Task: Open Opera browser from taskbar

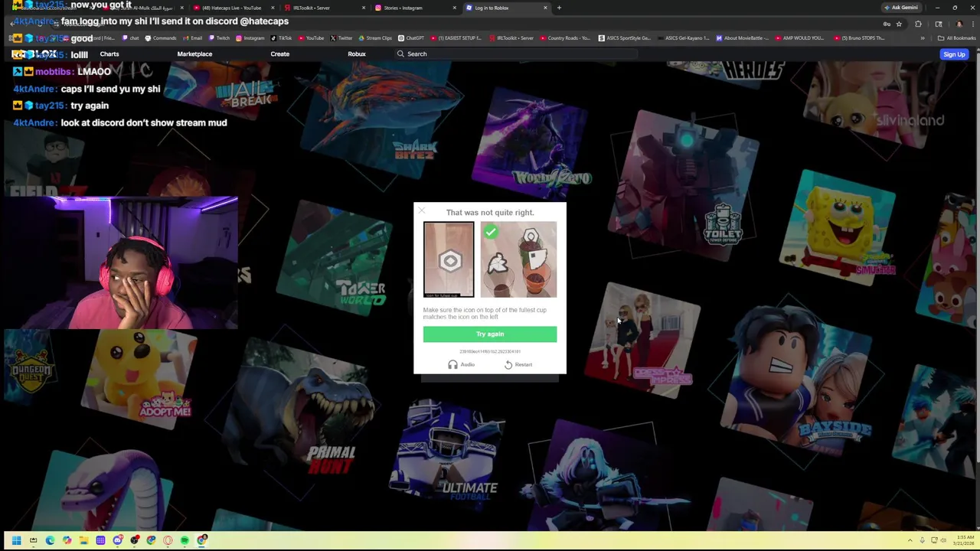Action: pos(168,540)
